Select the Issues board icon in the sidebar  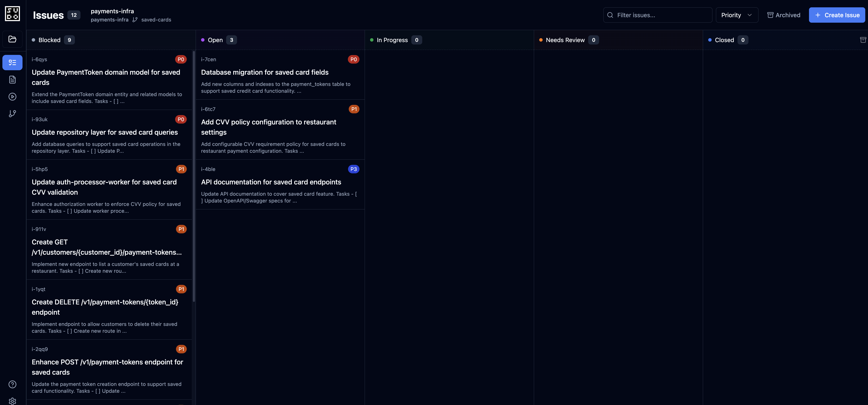pyautogui.click(x=12, y=62)
